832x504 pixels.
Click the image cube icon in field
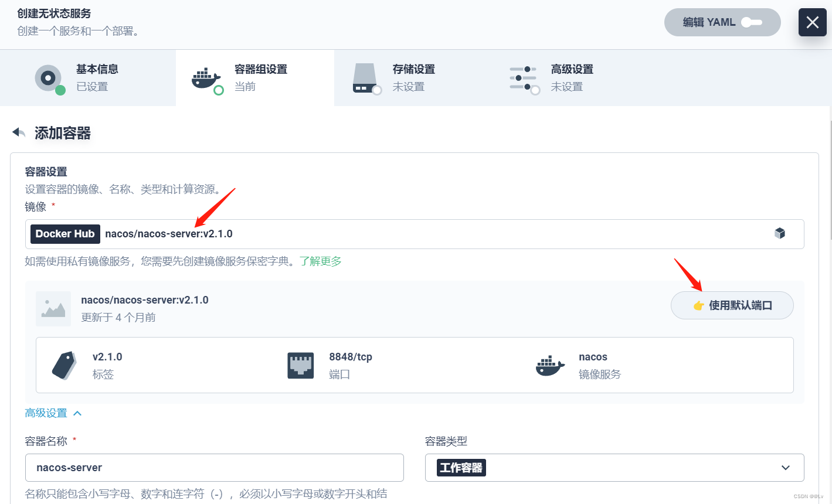point(780,233)
